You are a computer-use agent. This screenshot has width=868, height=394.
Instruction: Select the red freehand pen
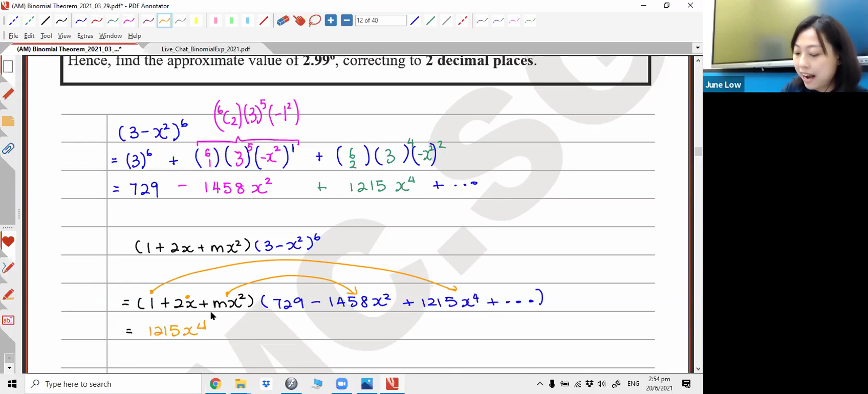pos(97,21)
